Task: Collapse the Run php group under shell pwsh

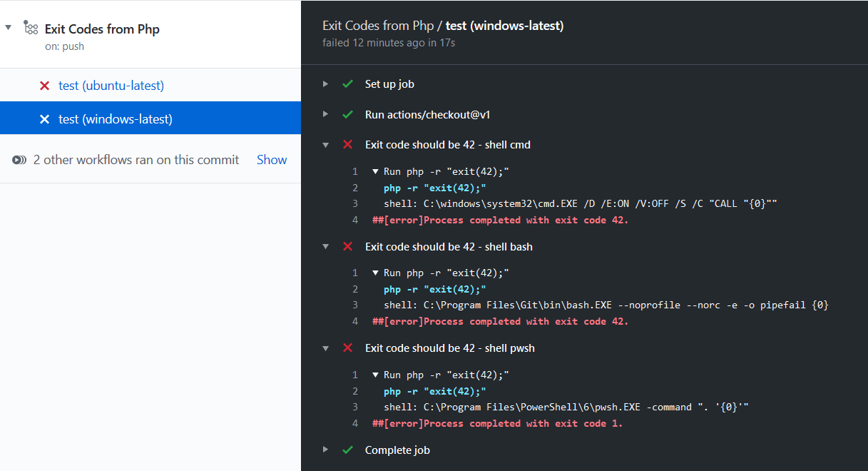Action: [376, 375]
